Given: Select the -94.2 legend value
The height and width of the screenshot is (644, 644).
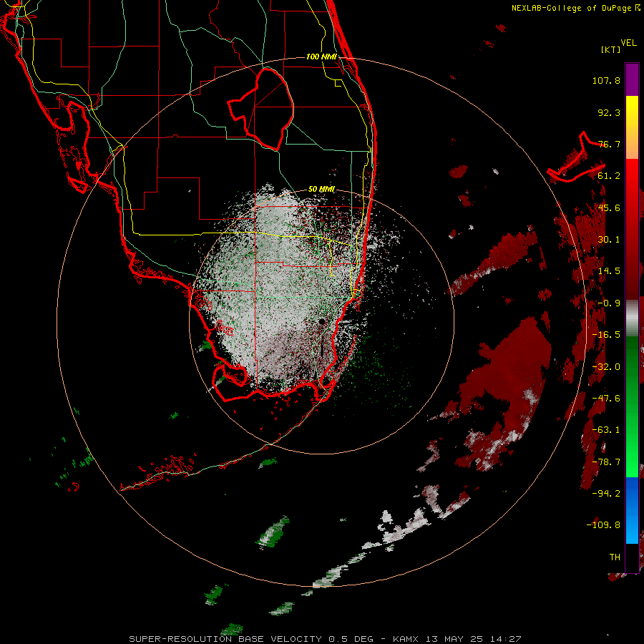Looking at the screenshot, I should click(x=606, y=493).
